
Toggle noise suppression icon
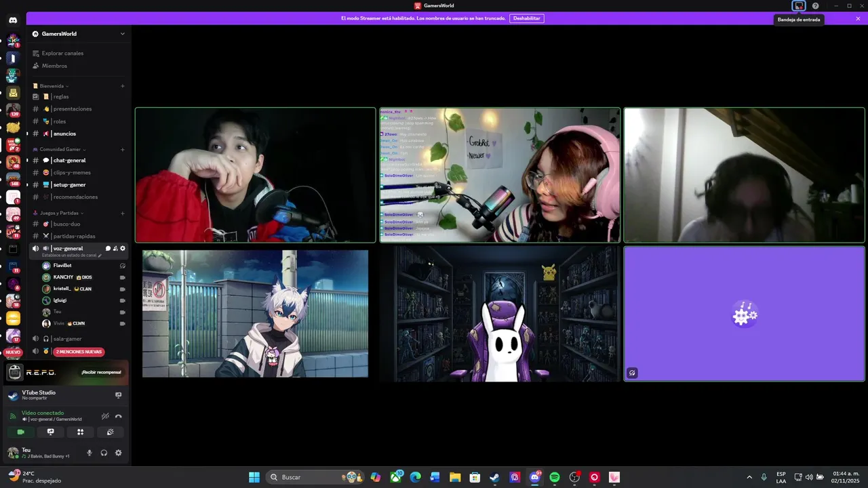click(105, 416)
